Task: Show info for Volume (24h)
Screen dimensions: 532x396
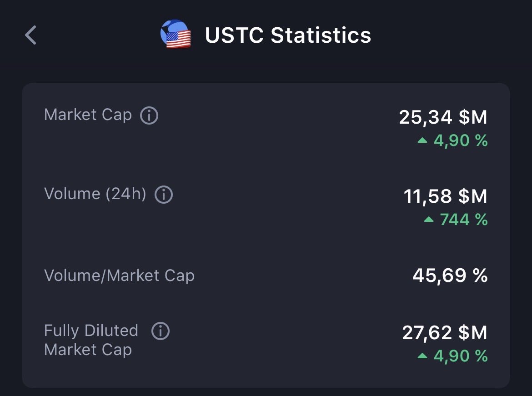Action: (x=164, y=195)
